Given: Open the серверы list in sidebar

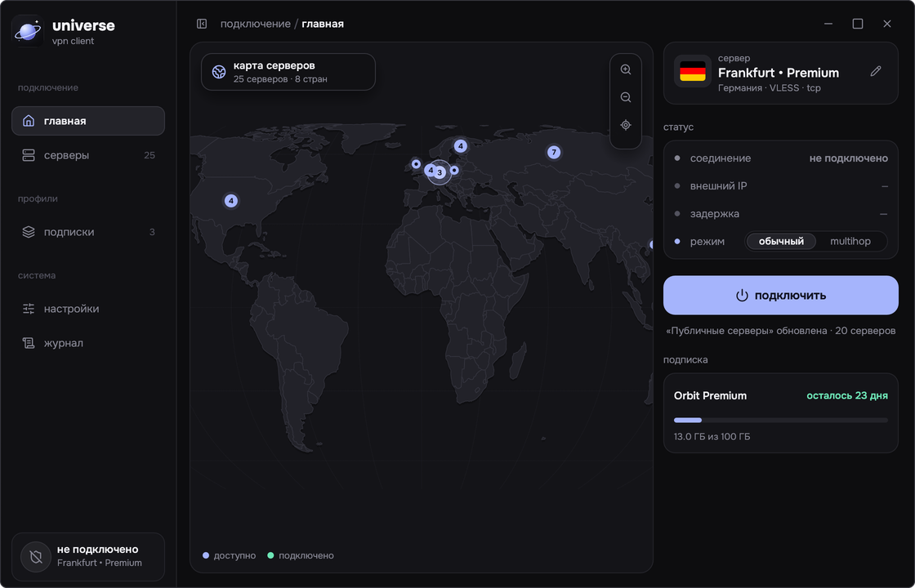Looking at the screenshot, I should tap(88, 155).
